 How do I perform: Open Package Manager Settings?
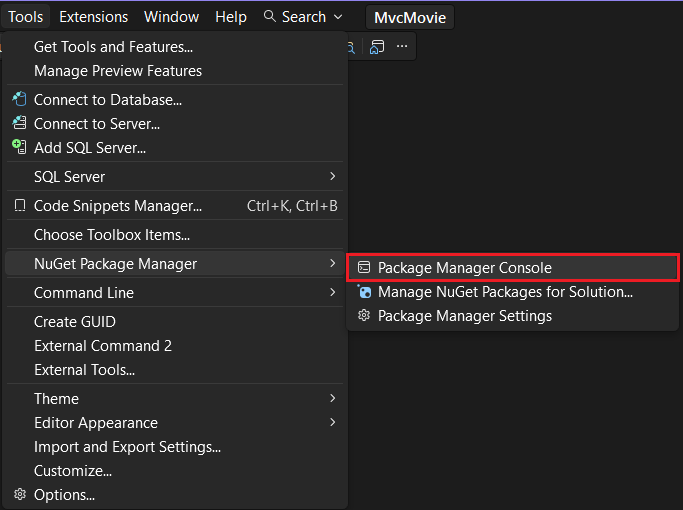(x=513, y=316)
